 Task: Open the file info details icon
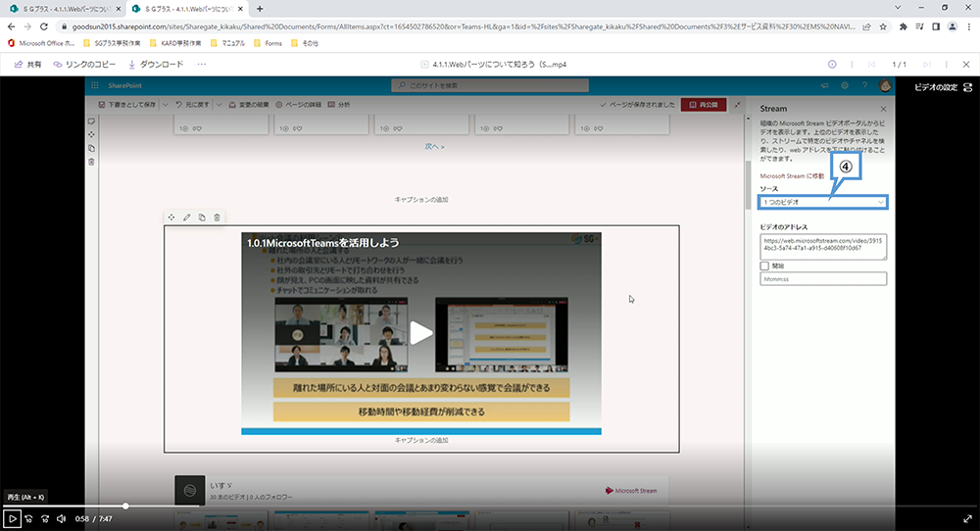pyautogui.click(x=832, y=65)
